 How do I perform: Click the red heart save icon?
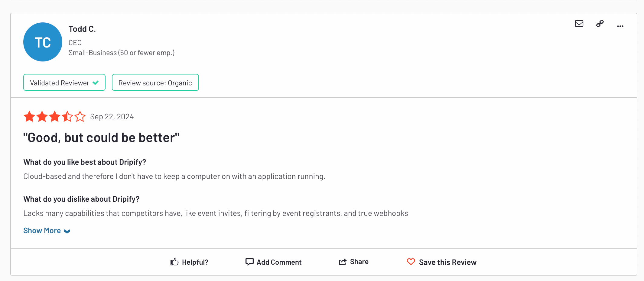coord(411,262)
